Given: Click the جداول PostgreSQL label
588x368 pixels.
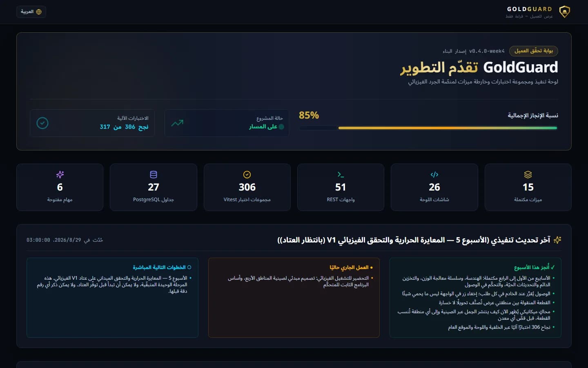Looking at the screenshot, I should point(154,200).
